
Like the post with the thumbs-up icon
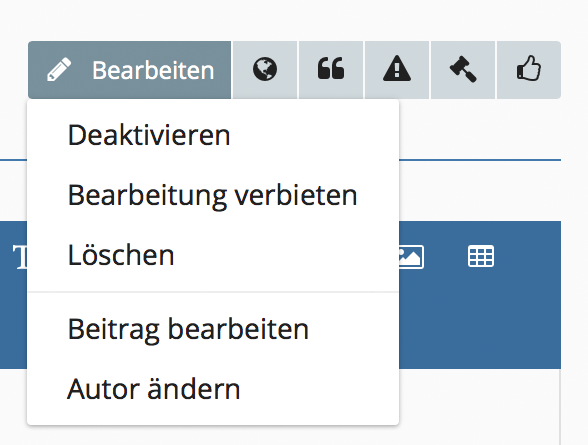click(x=529, y=70)
